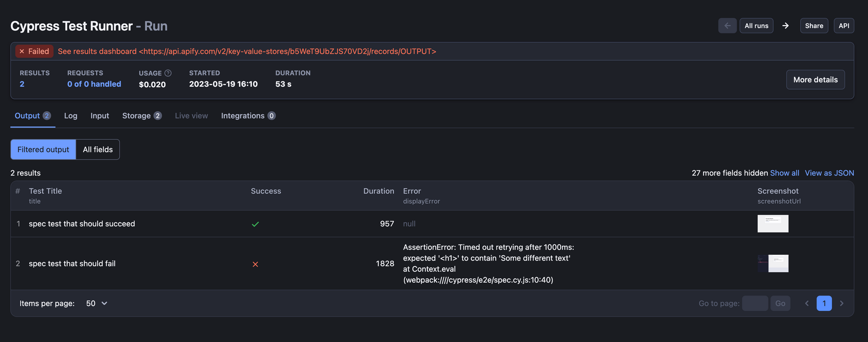Click the Success column header
This screenshot has height=342, width=868.
pyautogui.click(x=266, y=191)
